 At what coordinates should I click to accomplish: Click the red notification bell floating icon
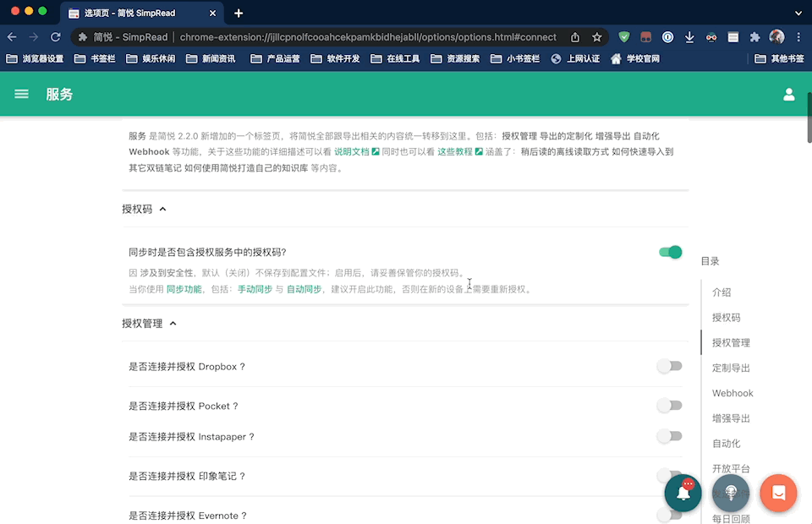click(683, 493)
